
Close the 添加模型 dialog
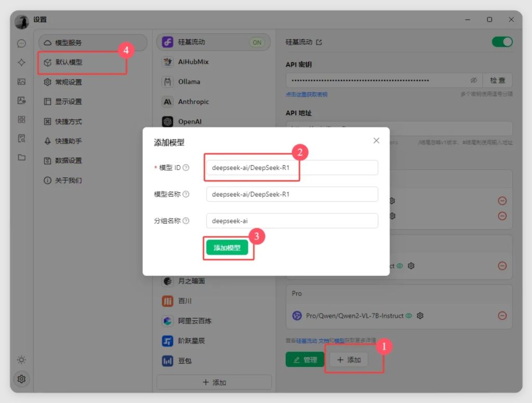(376, 140)
